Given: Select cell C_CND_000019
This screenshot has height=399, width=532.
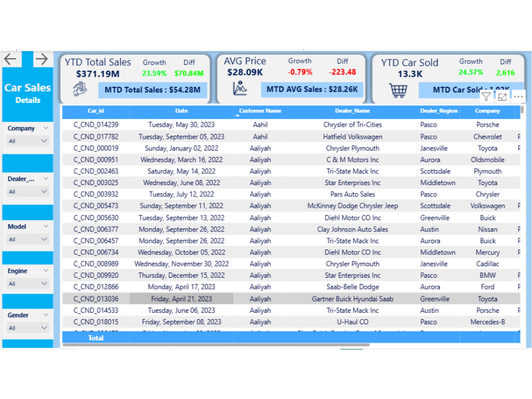Looking at the screenshot, I should point(96,148).
